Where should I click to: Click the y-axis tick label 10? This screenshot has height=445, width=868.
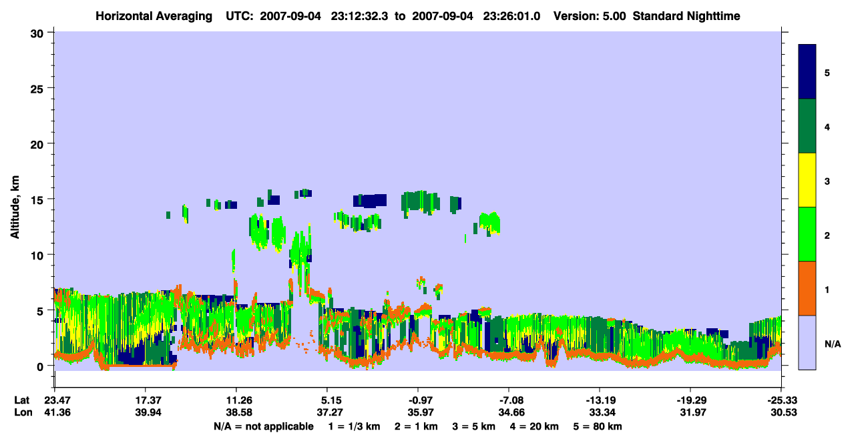tap(38, 255)
